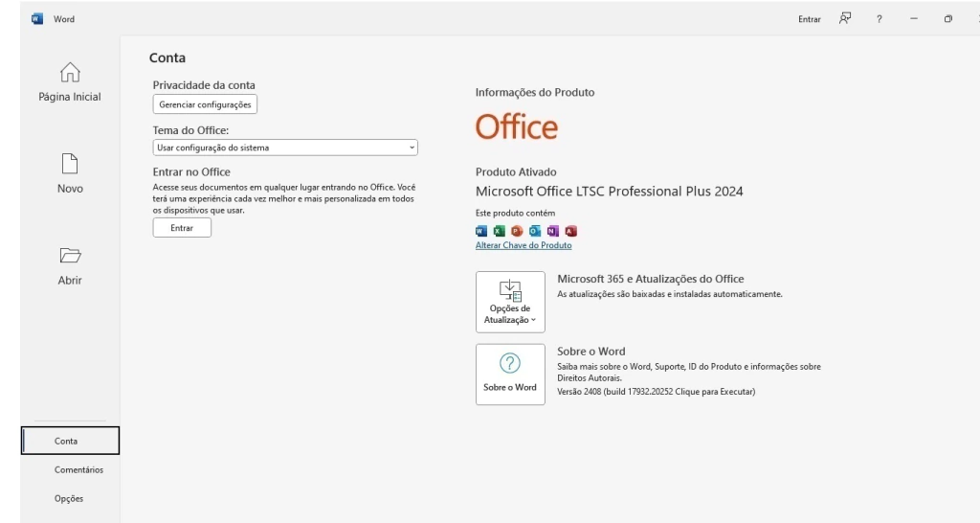Viewport: 980px width, 523px height.
Task: Click the Sobre o Word button
Action: point(510,375)
